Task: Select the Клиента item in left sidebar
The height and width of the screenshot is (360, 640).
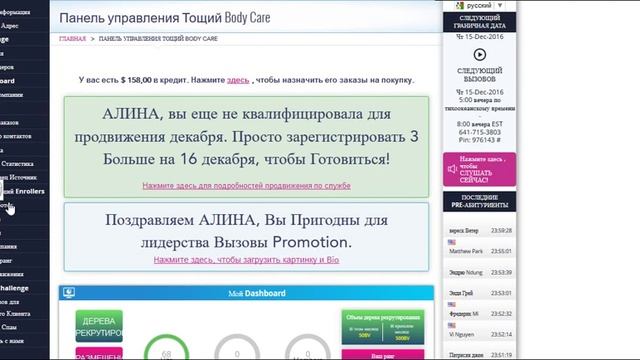Action: [x=16, y=313]
